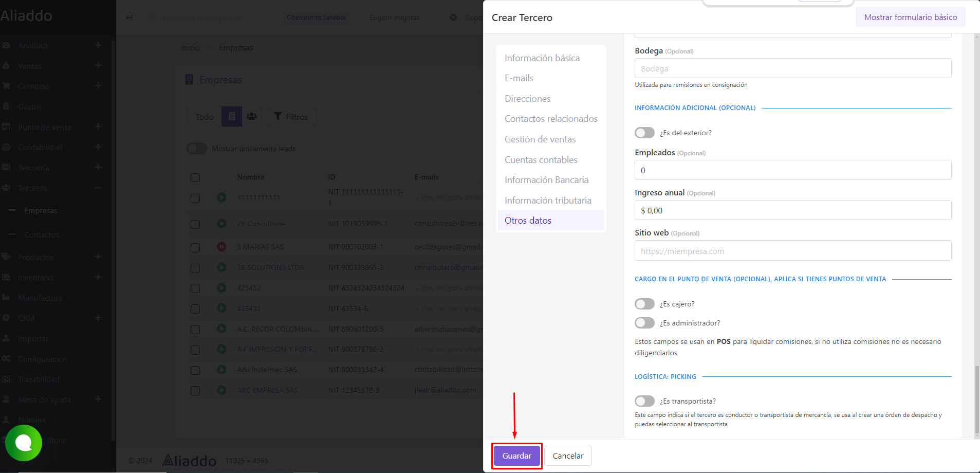
Task: Click the play status icon for 2V Consultores
Action: (221, 224)
